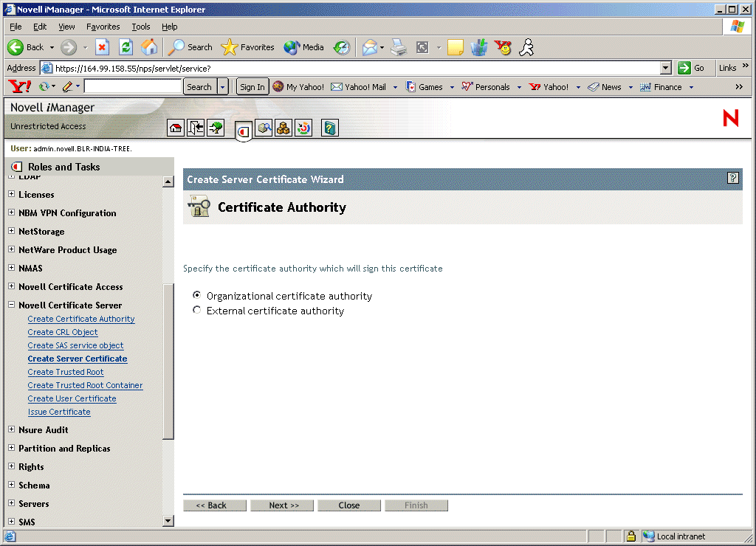Viewport: 756px width, 546px height.
Task: Click the iManager Exit door icon
Action: (x=196, y=128)
